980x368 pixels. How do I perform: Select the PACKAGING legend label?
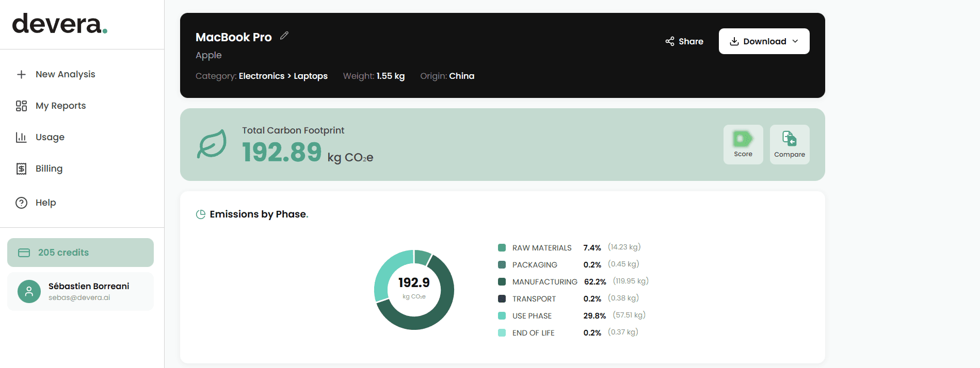[x=535, y=265]
